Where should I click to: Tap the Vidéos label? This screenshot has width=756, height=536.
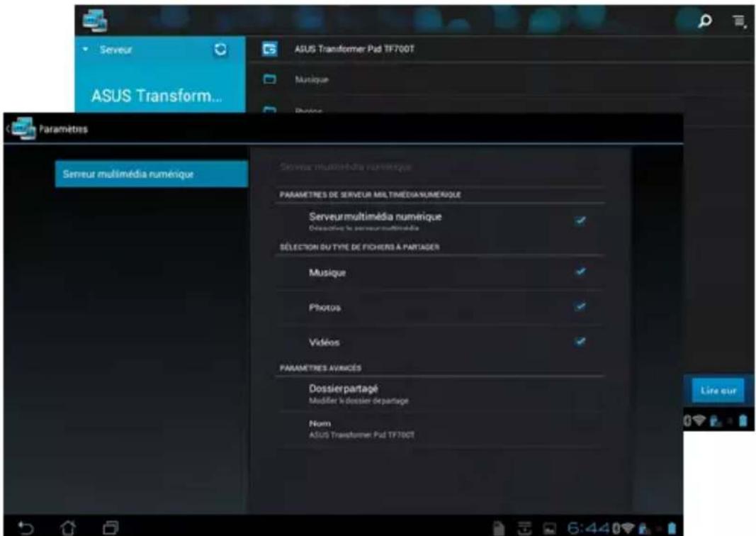pyautogui.click(x=324, y=342)
